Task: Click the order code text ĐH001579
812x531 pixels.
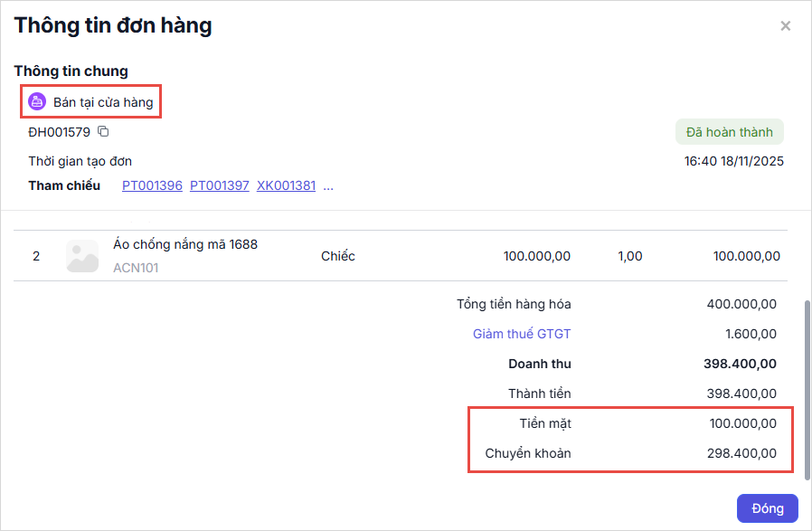Action: pyautogui.click(x=59, y=132)
